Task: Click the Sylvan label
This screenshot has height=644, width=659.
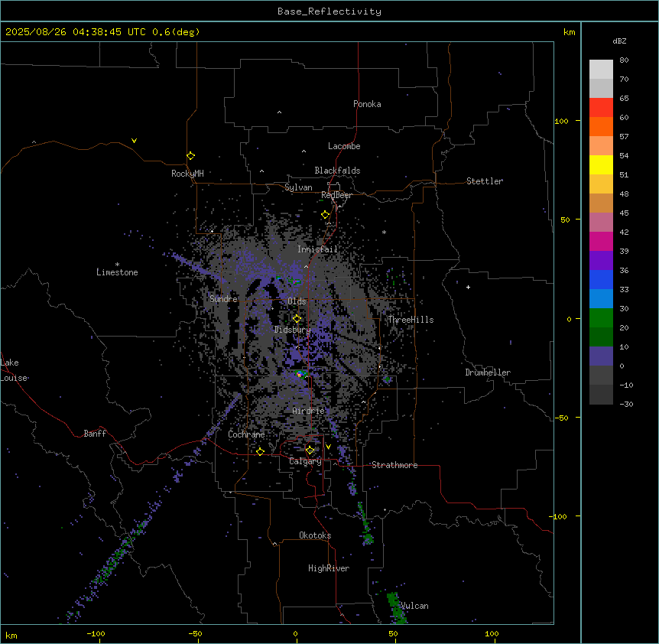Action: click(298, 187)
